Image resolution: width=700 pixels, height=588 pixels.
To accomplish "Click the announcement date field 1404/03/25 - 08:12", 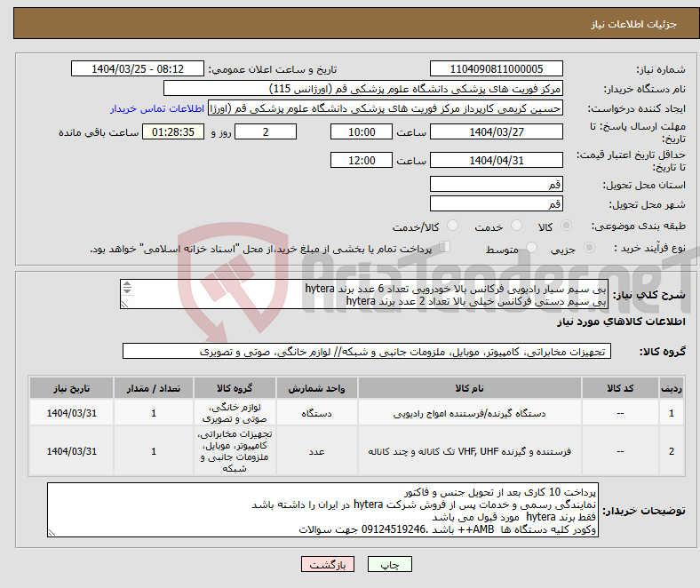I will click(x=138, y=68).
